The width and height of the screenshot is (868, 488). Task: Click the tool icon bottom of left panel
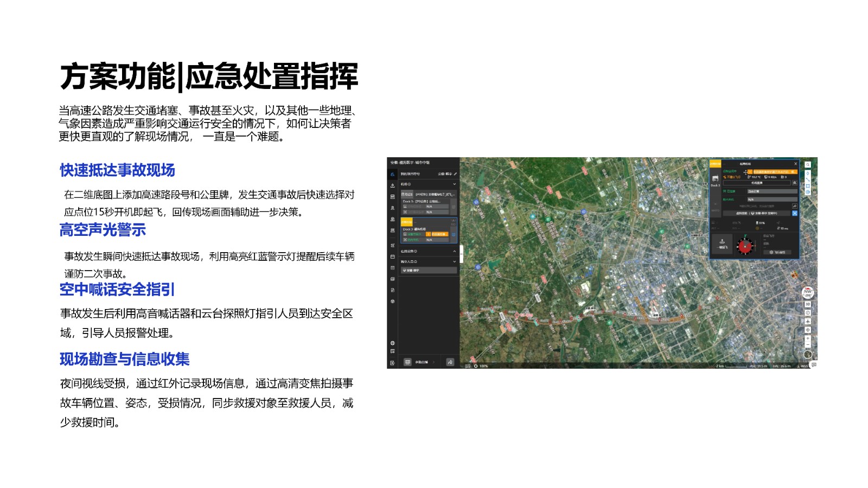click(x=450, y=362)
